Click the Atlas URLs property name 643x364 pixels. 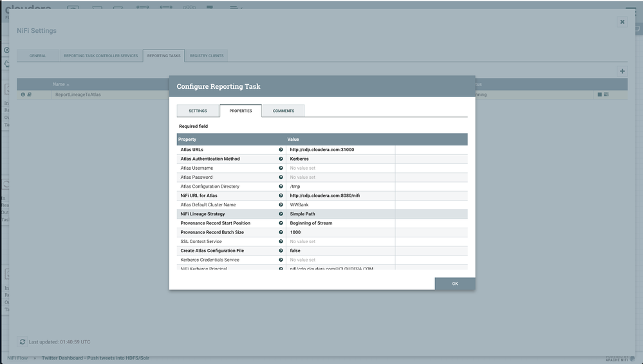click(192, 150)
